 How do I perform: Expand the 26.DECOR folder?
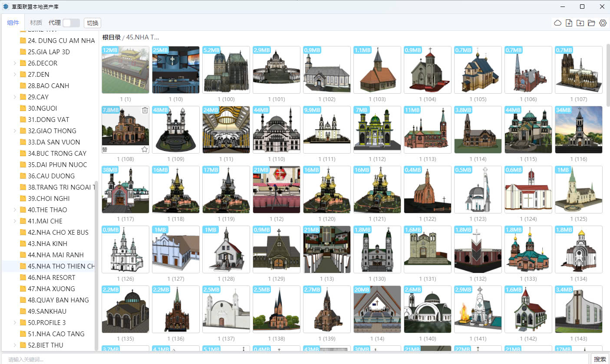(x=15, y=63)
